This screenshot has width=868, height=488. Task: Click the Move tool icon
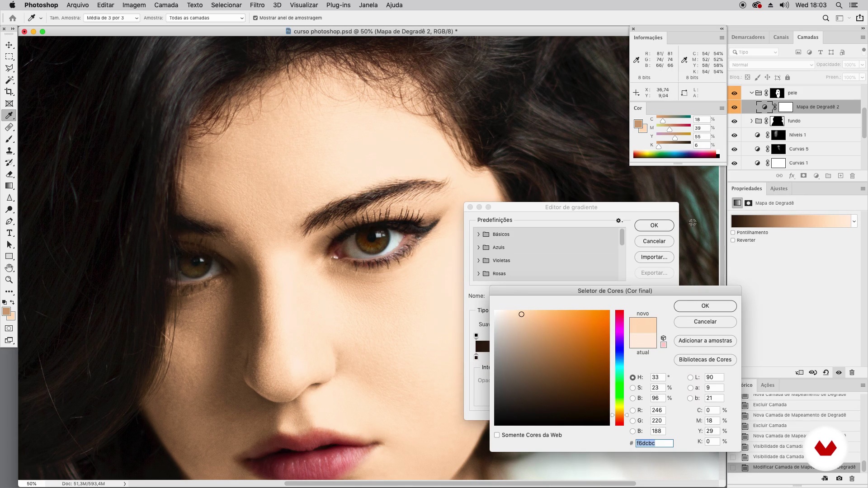click(9, 45)
